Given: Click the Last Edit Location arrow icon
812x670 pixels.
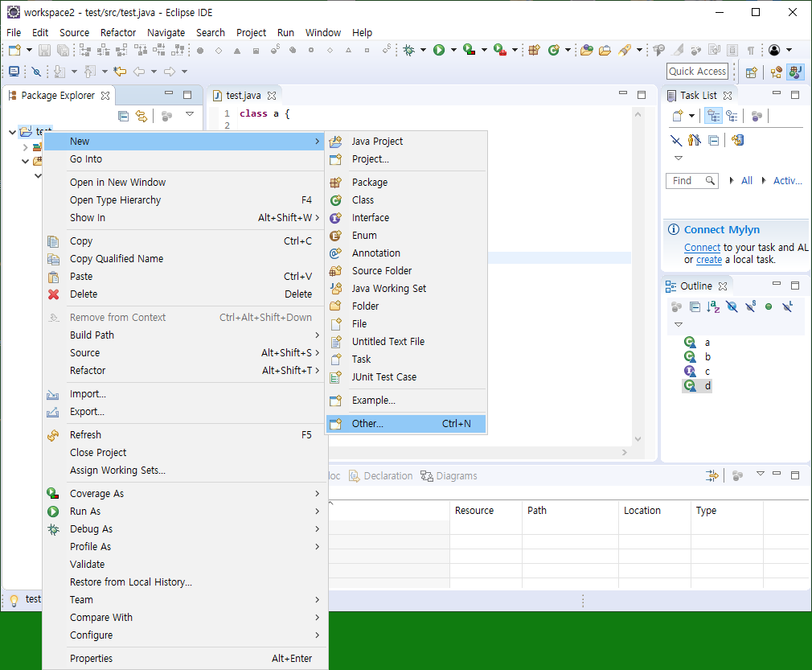Looking at the screenshot, I should [x=120, y=71].
